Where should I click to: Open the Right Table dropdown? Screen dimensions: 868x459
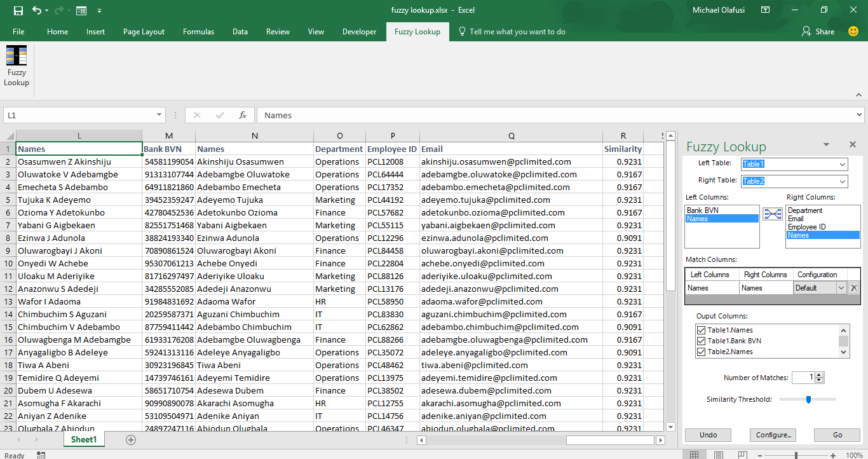pyautogui.click(x=842, y=182)
